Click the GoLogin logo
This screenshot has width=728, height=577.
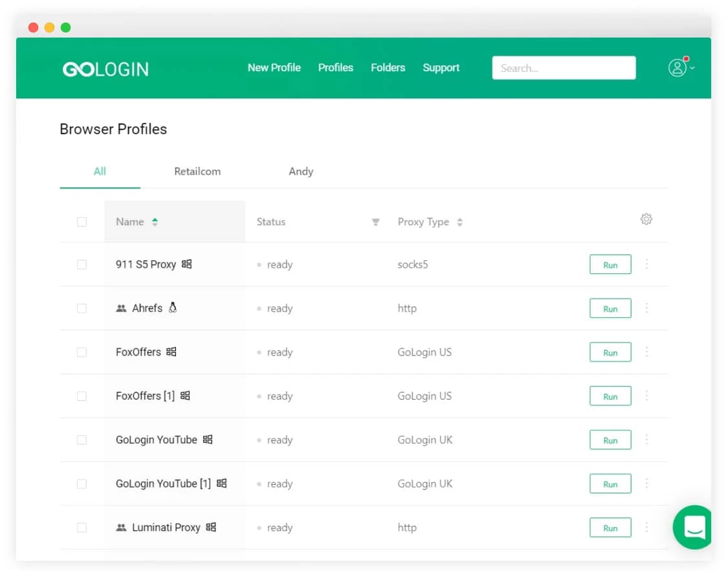(105, 69)
